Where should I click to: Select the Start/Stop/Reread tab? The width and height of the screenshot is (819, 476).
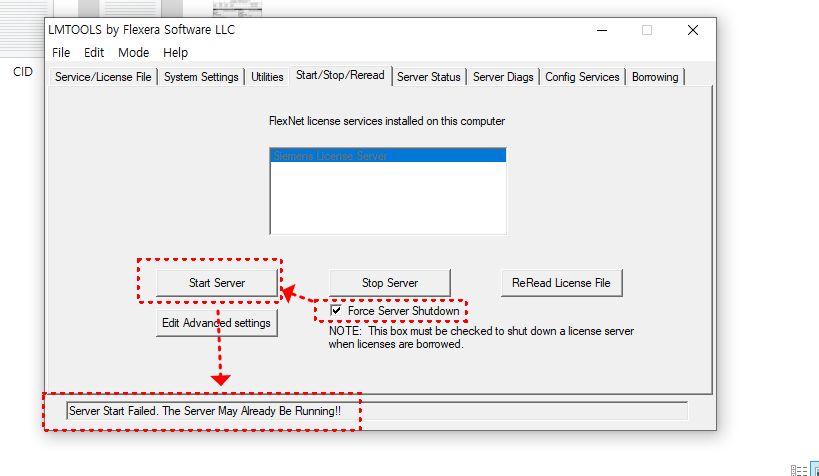click(x=340, y=75)
